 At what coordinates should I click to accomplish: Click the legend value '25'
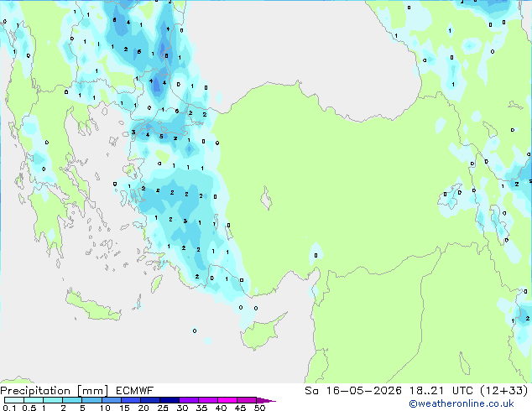click(x=163, y=408)
